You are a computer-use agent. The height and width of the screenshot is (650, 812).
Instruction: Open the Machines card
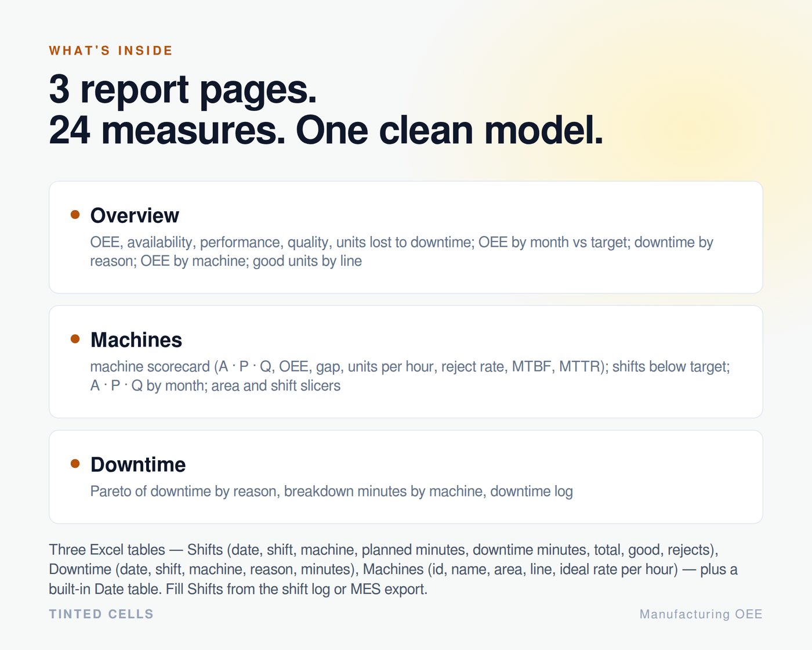[406, 362]
